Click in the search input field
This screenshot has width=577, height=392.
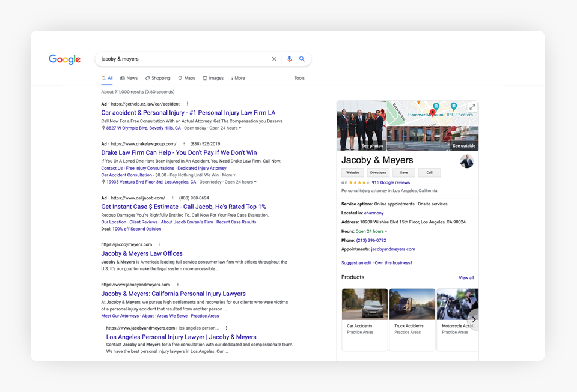click(180, 59)
